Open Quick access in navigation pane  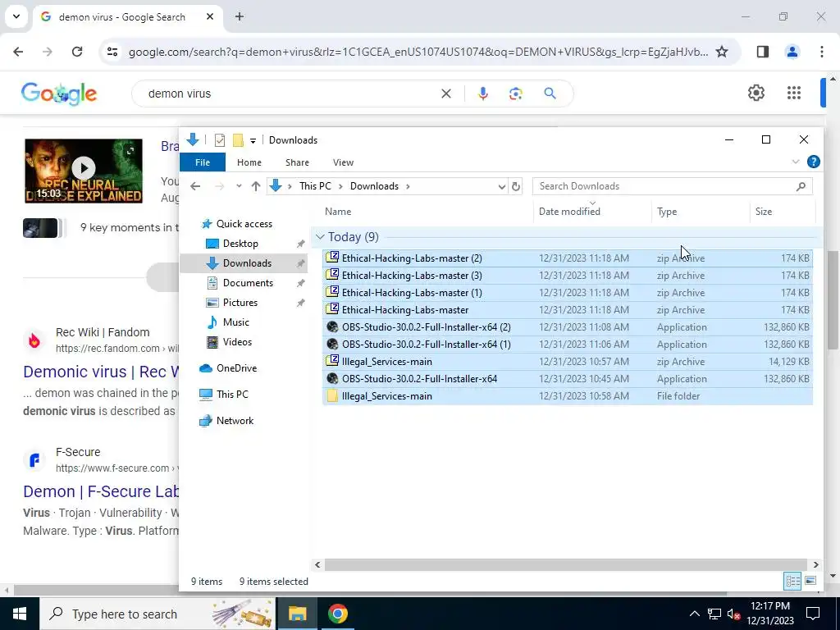click(244, 224)
